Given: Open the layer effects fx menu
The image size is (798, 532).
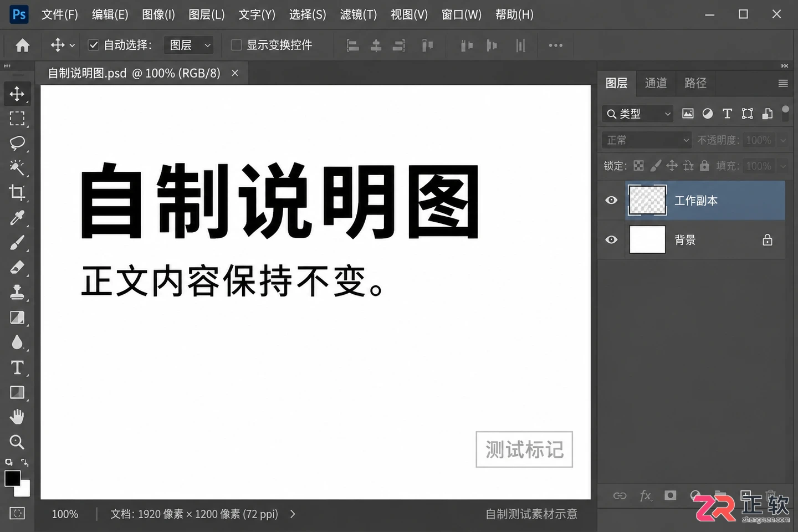Looking at the screenshot, I should pos(646,495).
